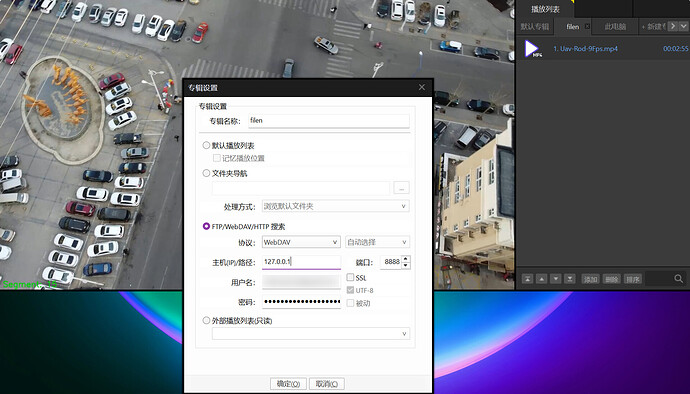Select playlist entry 1. Uav-Rod-9Fps.mp4
The width and height of the screenshot is (690, 394).
585,48
